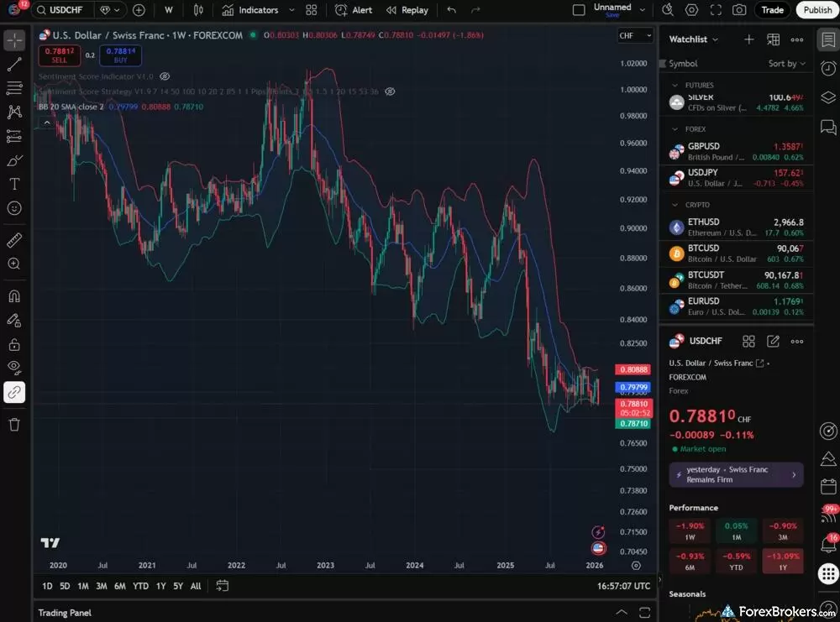Expand the Trading Panel upward

pyautogui.click(x=622, y=613)
